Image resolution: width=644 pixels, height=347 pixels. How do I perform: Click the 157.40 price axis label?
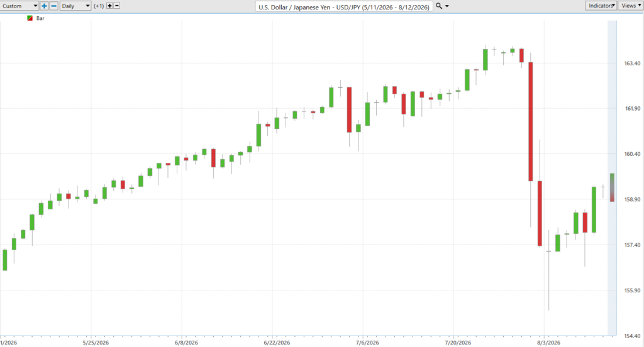[632, 245]
